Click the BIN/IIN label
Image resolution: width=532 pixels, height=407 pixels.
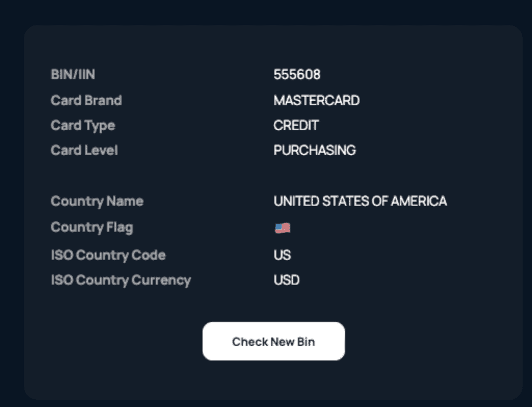click(x=73, y=74)
